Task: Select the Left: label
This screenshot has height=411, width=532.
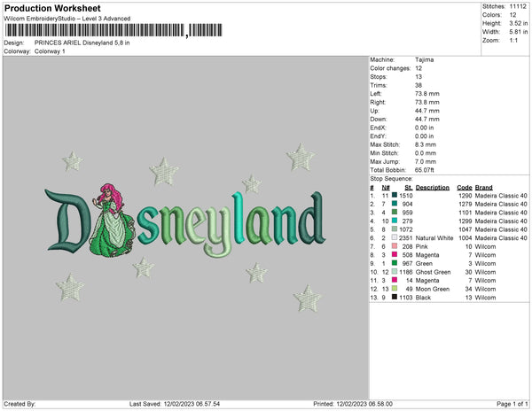Action: tap(376, 94)
